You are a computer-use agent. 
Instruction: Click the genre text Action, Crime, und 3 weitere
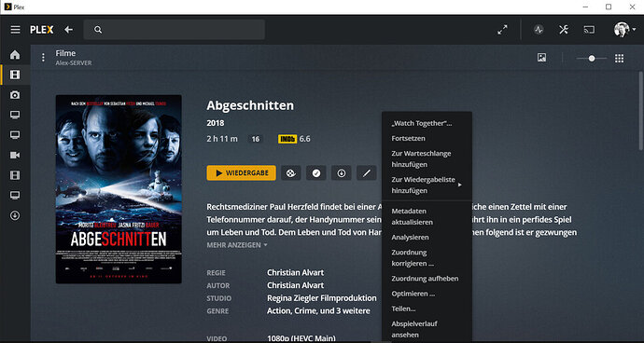pyautogui.click(x=318, y=310)
